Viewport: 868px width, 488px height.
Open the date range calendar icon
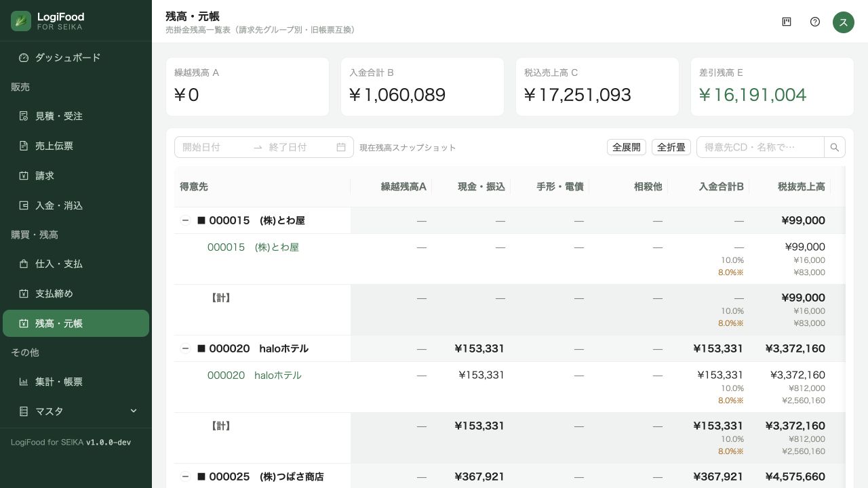341,147
